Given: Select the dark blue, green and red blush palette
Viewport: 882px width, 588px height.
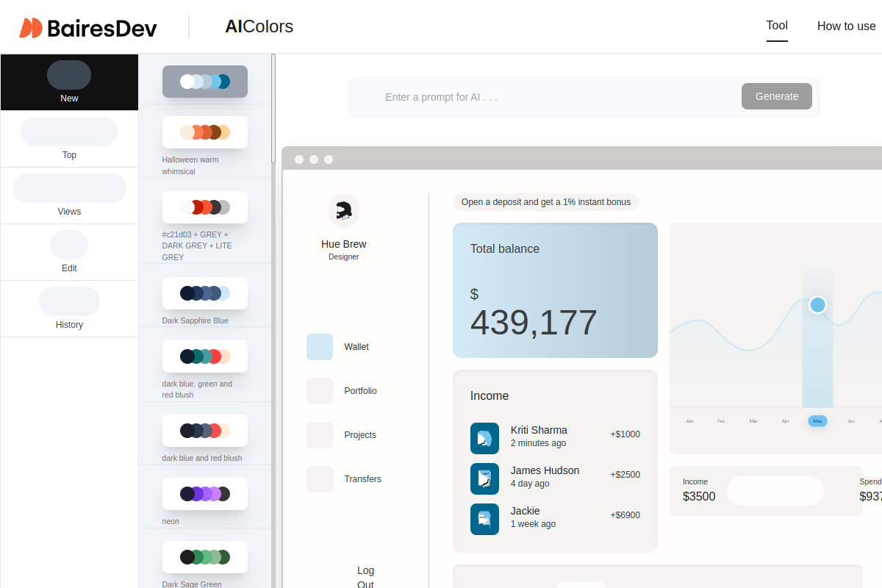Looking at the screenshot, I should click(x=205, y=356).
